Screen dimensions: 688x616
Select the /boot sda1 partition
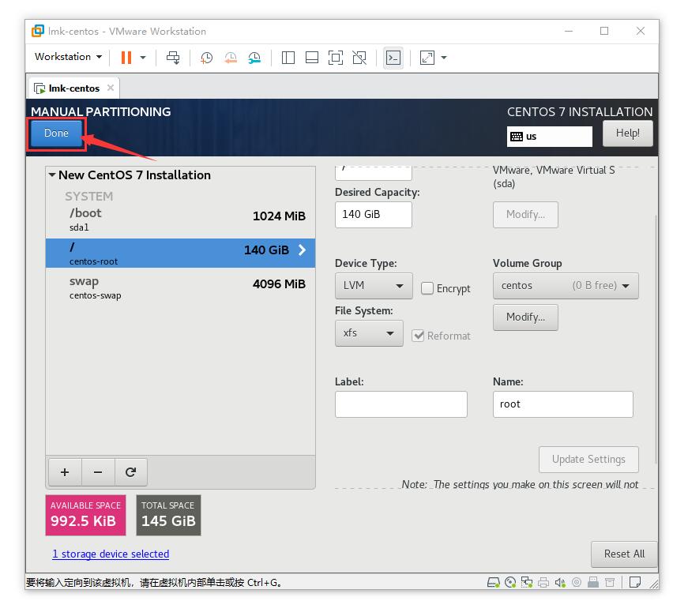point(180,220)
